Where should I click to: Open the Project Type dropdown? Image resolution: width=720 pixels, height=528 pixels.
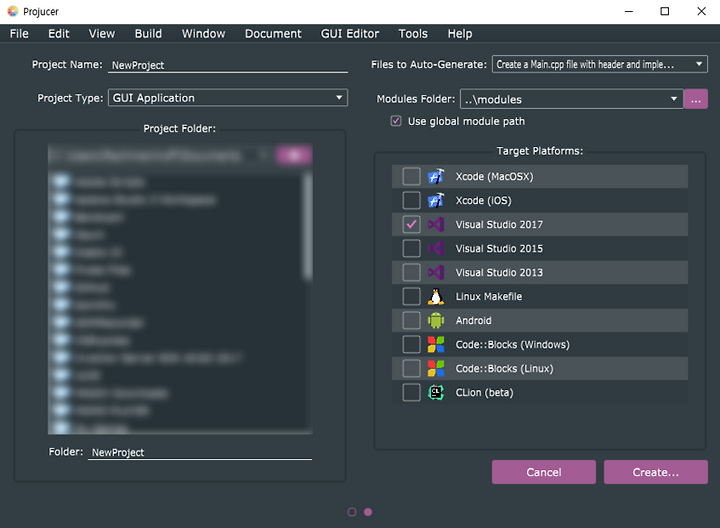click(x=228, y=98)
